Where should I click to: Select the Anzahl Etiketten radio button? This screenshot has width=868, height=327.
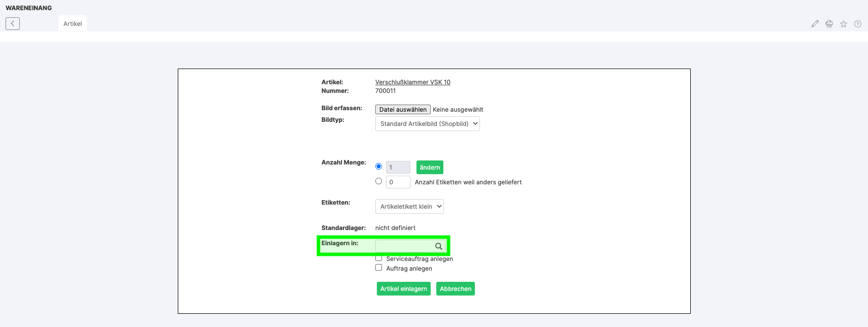(x=378, y=181)
